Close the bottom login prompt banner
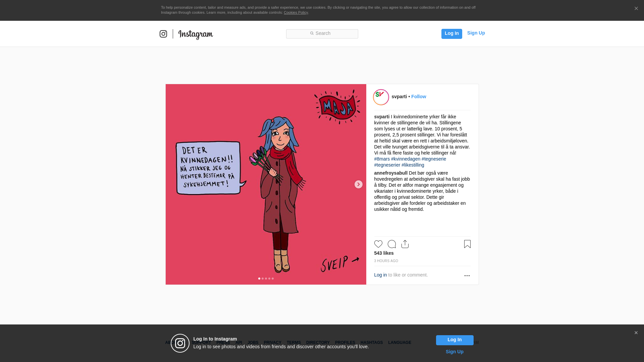 point(636,333)
